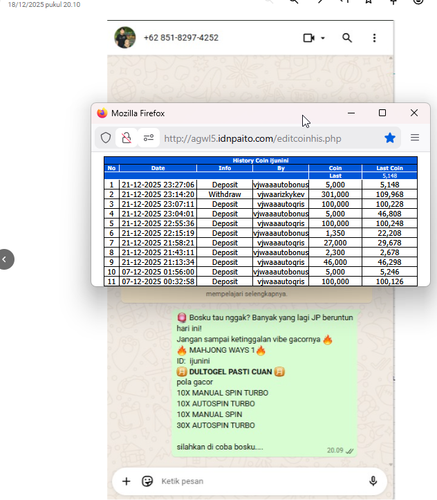Record voice message with microphone

pyautogui.click(x=373, y=481)
